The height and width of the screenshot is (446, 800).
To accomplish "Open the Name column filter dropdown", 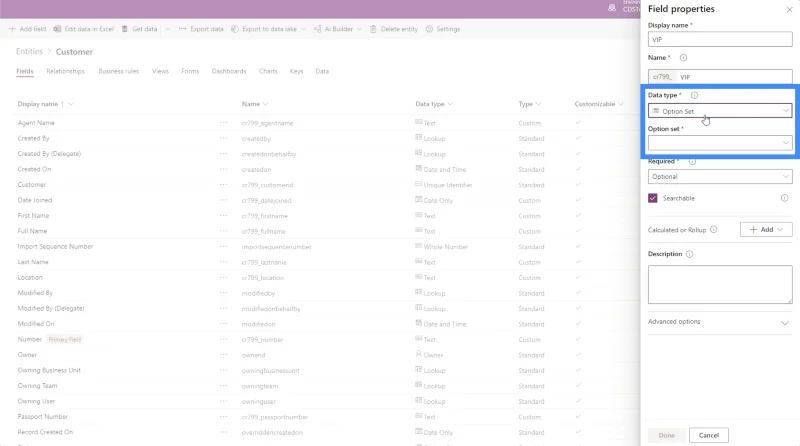I will 265,104.
